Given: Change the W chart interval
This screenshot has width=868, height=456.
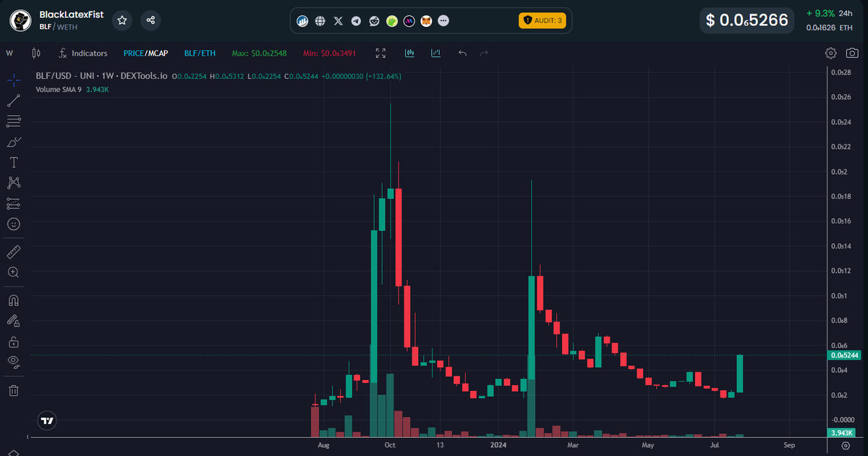Looking at the screenshot, I should pos(9,53).
